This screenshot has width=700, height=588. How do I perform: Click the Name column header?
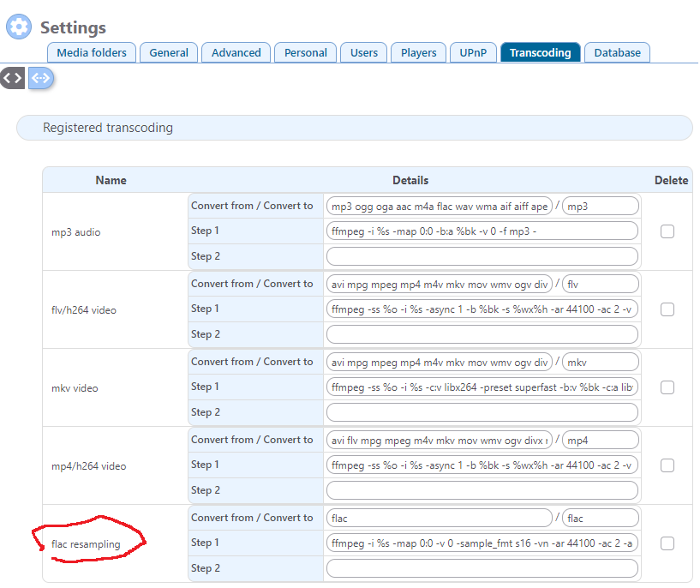[x=111, y=180]
